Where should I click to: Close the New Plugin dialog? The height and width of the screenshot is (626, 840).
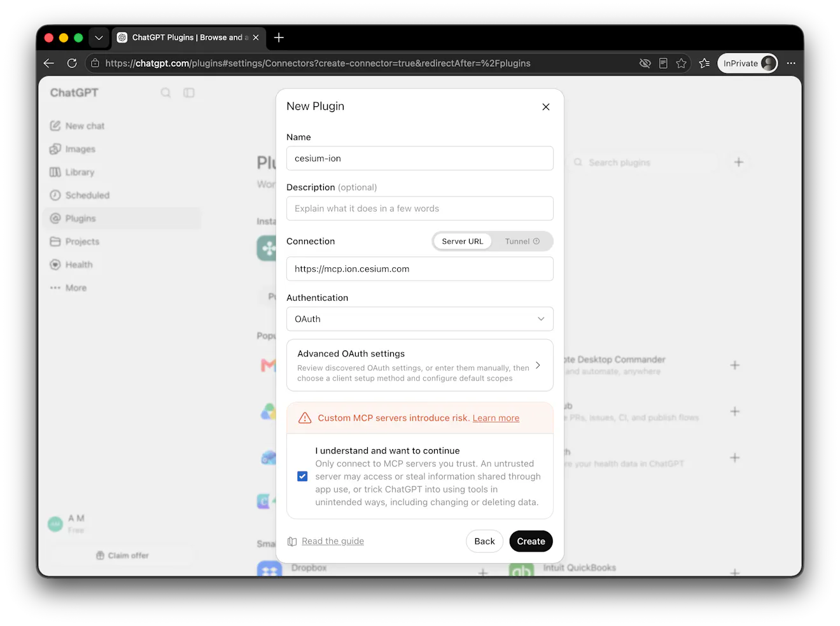point(545,107)
